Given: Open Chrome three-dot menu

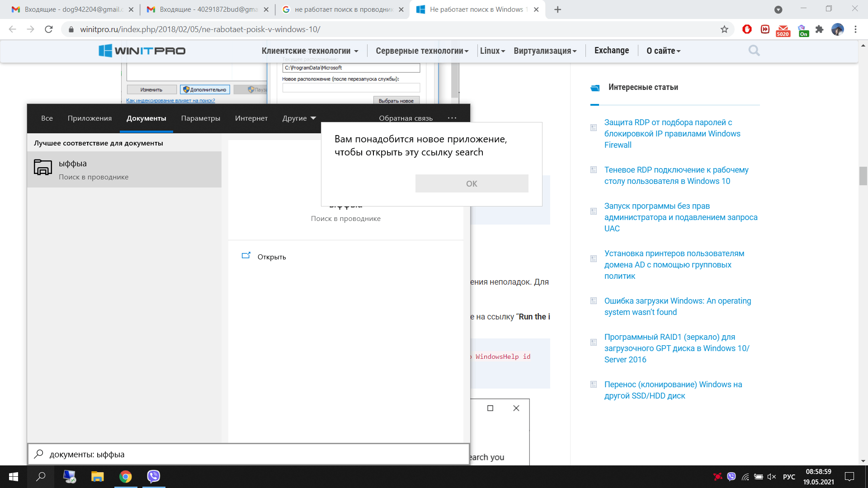Looking at the screenshot, I should (x=855, y=29).
